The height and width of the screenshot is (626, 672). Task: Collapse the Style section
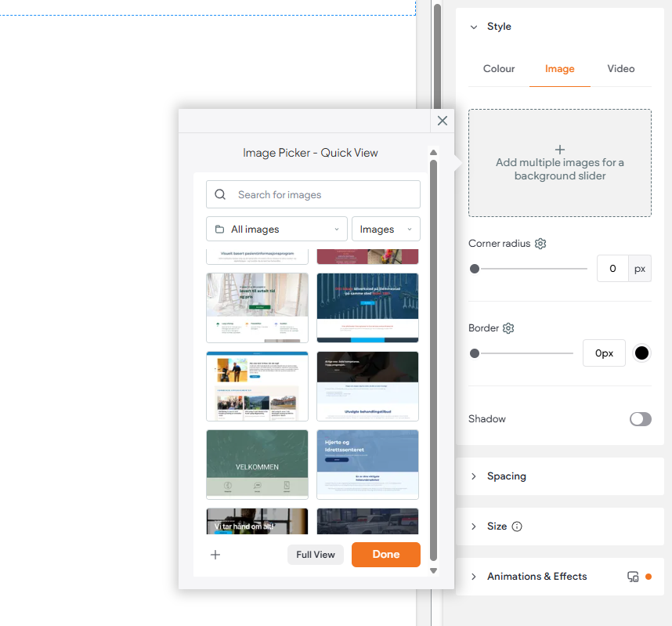pos(474,27)
